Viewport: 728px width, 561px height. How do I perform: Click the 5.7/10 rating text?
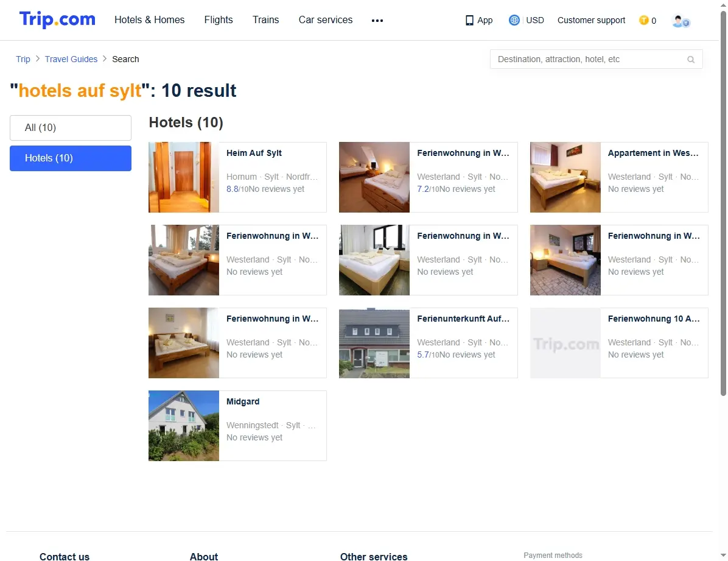[x=428, y=355]
